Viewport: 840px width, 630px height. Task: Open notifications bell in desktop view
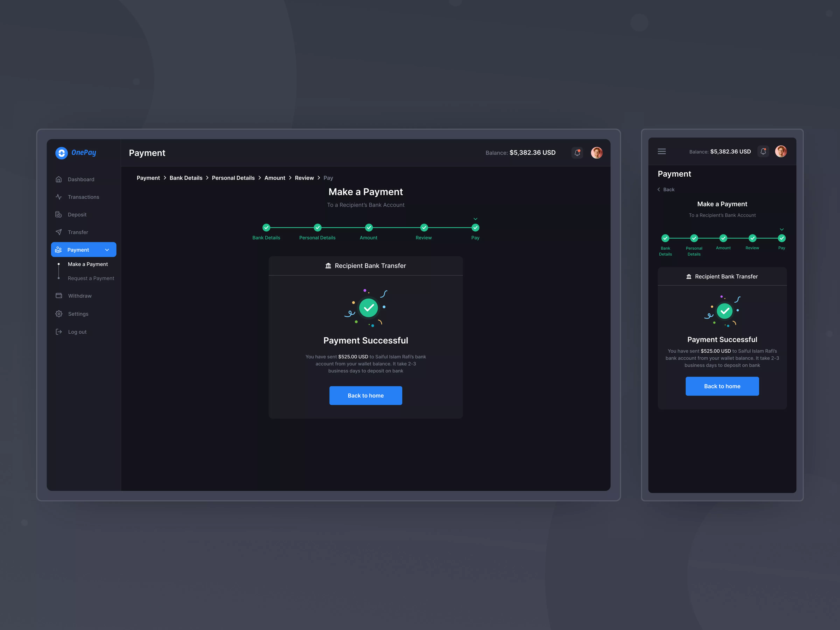point(577,153)
